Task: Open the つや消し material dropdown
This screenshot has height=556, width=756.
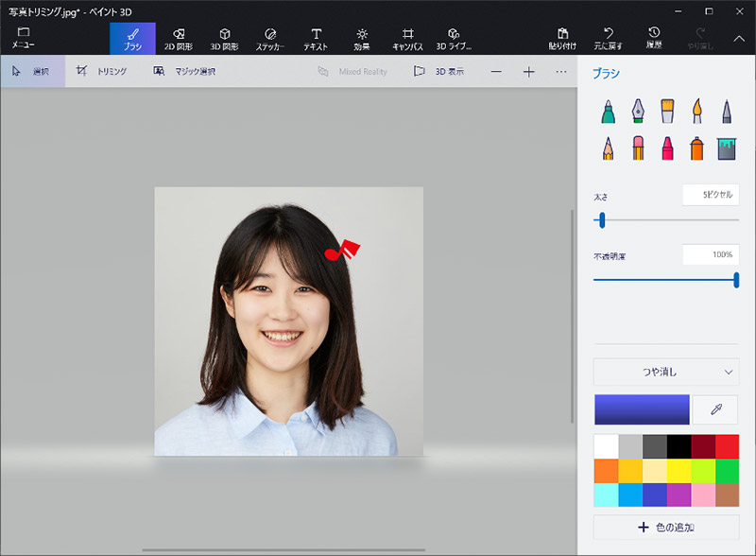Action: pyautogui.click(x=666, y=372)
